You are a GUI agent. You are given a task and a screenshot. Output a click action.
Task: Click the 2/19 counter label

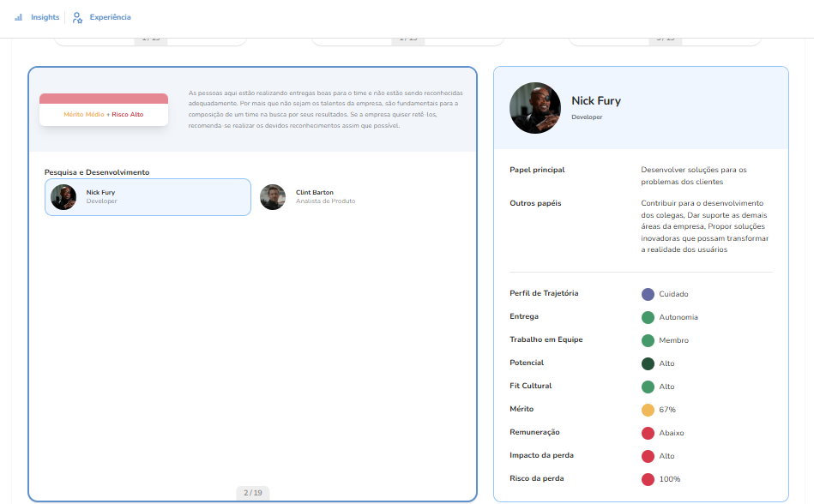(253, 493)
